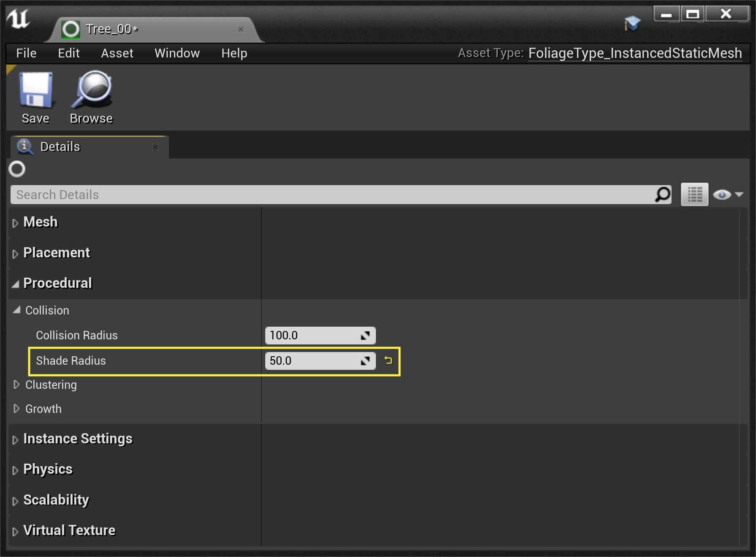Click the search magnifier in Details
The image size is (756, 557).
[x=663, y=195]
